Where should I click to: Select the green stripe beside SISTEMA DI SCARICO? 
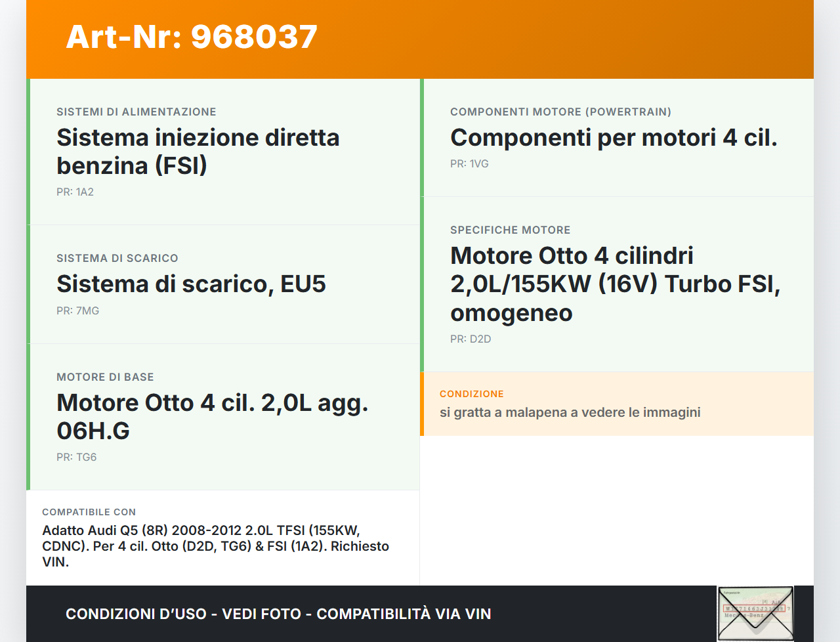tap(28, 284)
